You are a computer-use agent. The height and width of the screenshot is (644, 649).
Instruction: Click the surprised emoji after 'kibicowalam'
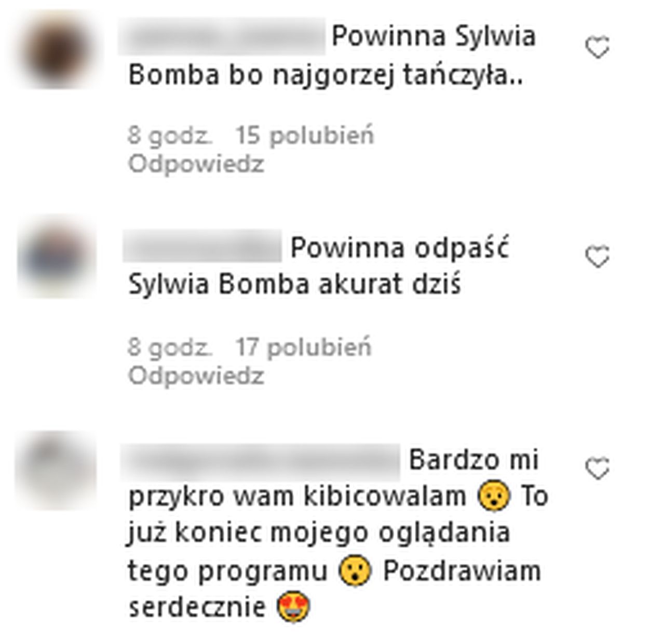494,497
